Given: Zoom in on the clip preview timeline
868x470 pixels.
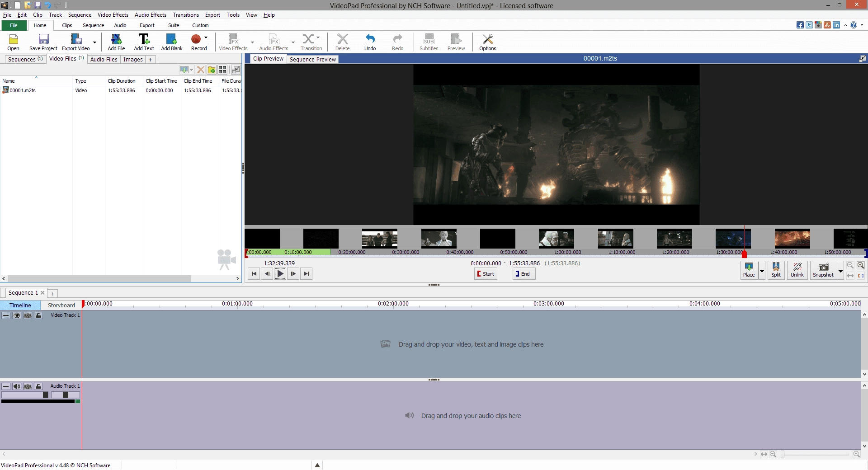Looking at the screenshot, I should [861, 266].
